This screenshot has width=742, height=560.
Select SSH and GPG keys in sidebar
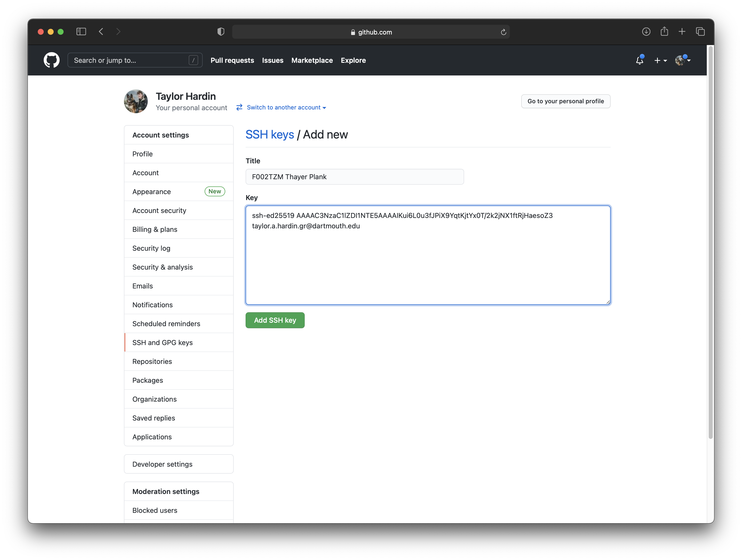(x=162, y=342)
